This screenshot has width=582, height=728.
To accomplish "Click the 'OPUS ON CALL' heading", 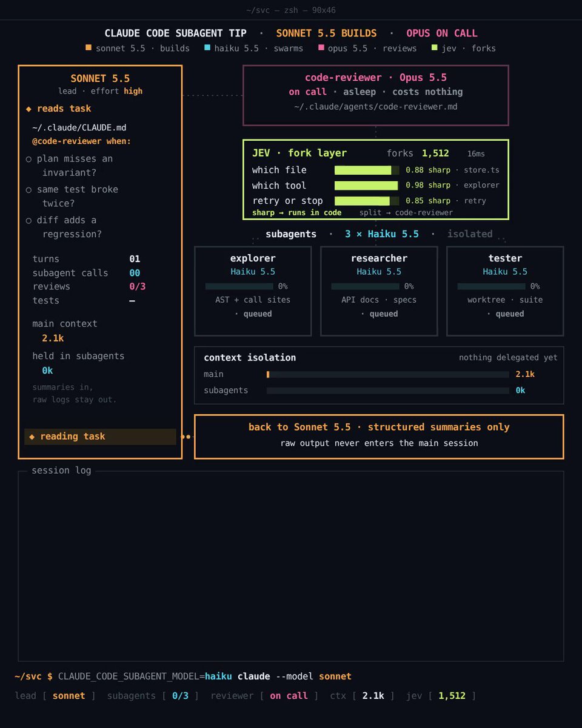I will coord(442,33).
